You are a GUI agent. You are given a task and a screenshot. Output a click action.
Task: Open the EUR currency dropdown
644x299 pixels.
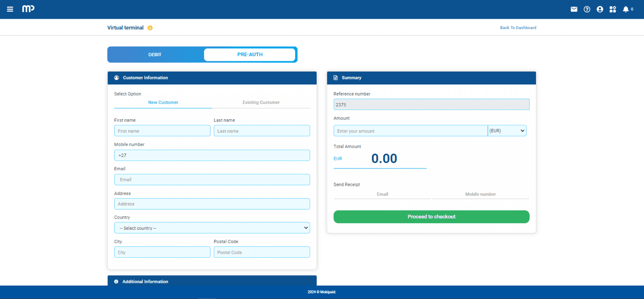click(x=507, y=130)
